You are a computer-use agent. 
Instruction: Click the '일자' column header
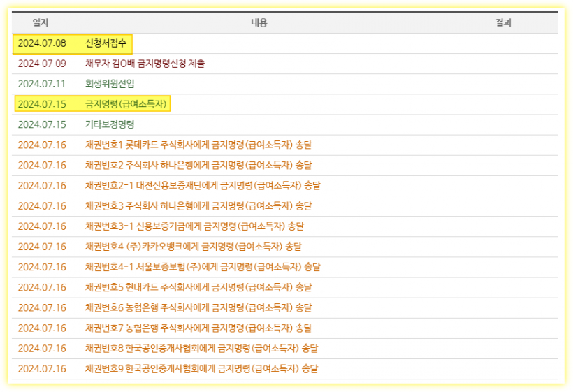point(41,22)
